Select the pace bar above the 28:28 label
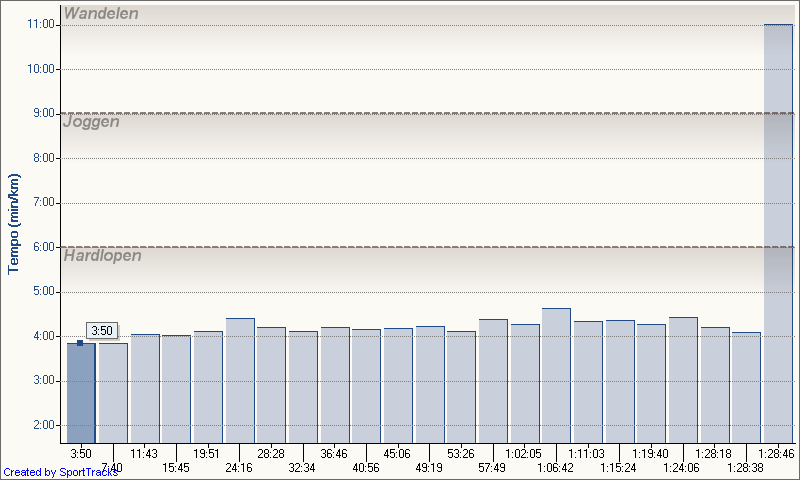This screenshot has width=800, height=480. click(x=271, y=385)
